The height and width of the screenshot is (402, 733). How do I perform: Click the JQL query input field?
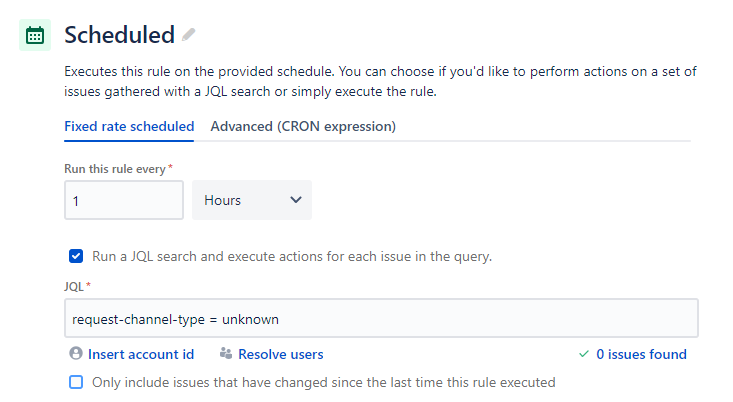pyautogui.click(x=381, y=318)
